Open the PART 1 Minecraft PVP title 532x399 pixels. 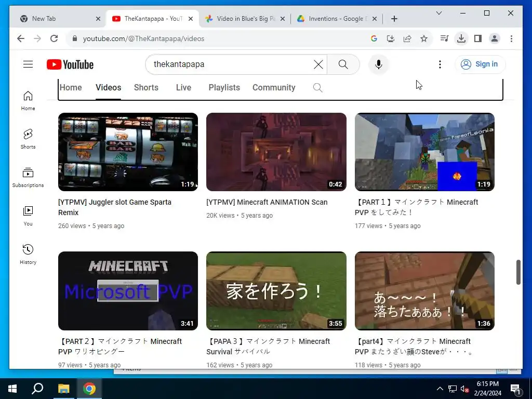(x=416, y=207)
